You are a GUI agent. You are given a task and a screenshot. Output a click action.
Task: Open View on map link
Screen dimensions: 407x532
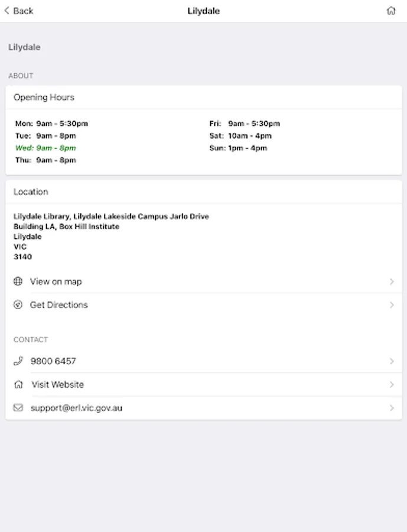56,281
